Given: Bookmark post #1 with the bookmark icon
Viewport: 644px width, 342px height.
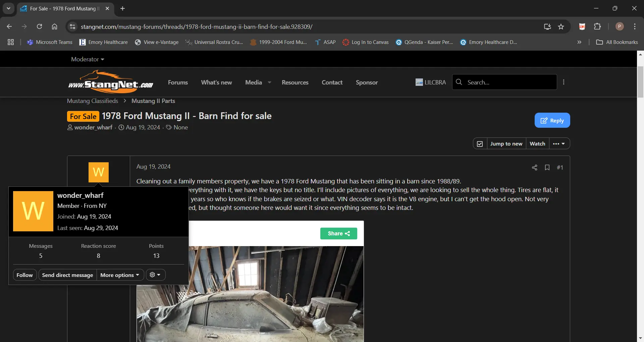Looking at the screenshot, I should [547, 167].
